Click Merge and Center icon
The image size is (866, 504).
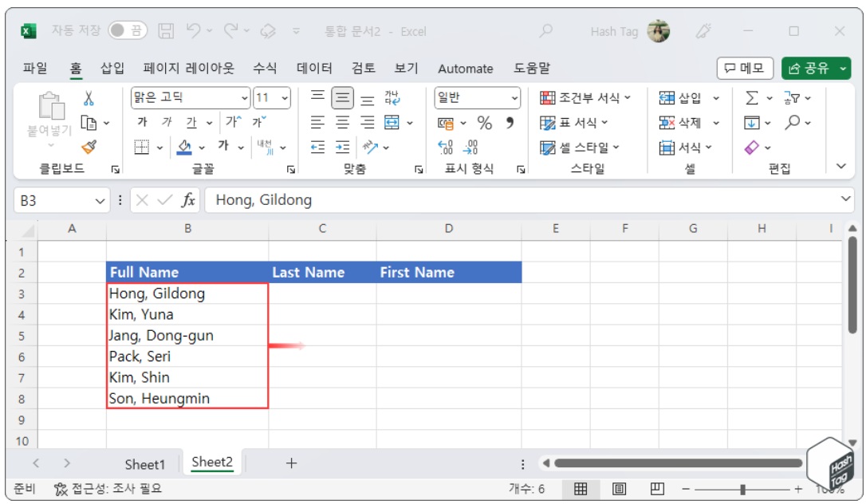pyautogui.click(x=392, y=122)
